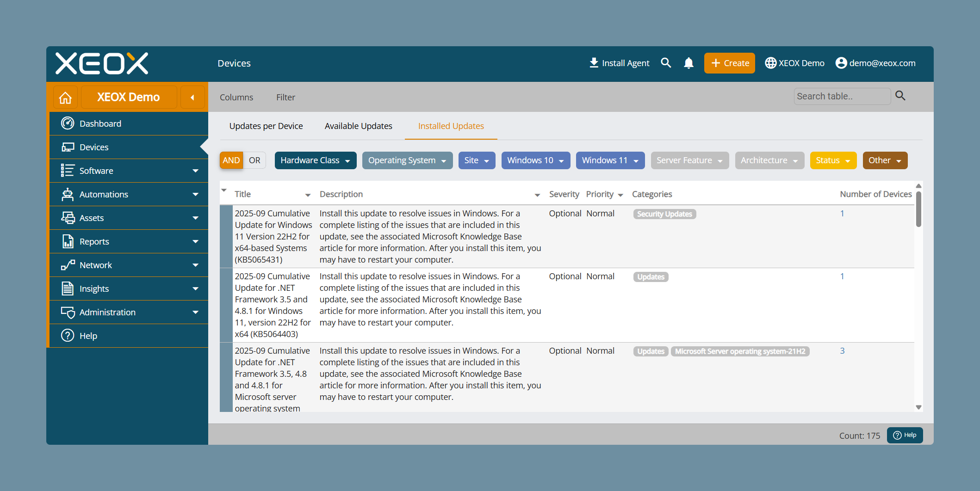Click in the Search table input field
Screen dimensions: 980x491
(842, 96)
